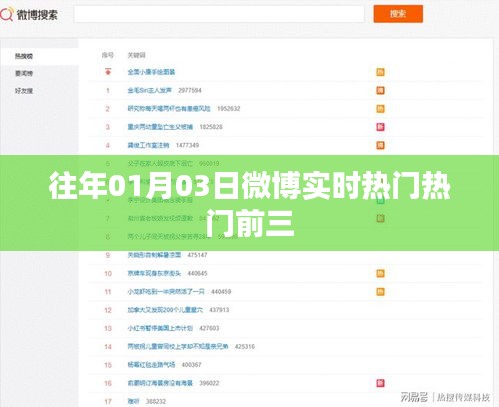Click the orange 搜索 button
This screenshot has width=499, height=407.
coord(398,14)
